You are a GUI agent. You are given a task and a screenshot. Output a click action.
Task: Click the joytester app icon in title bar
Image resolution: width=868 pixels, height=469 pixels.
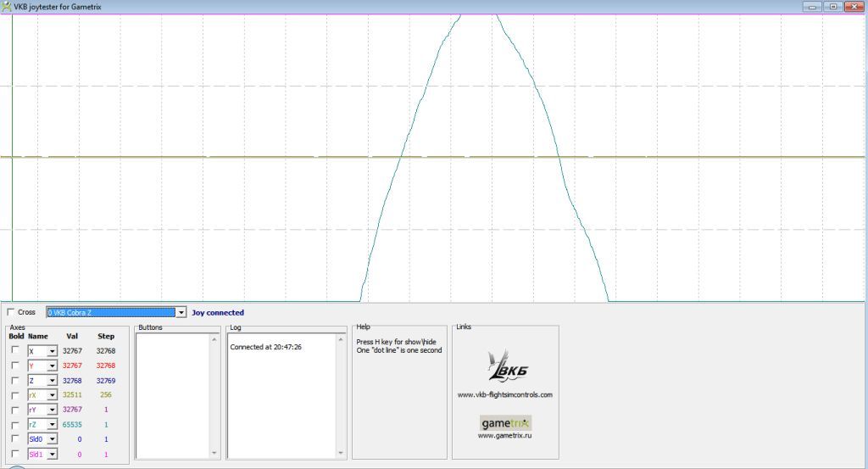(x=7, y=6)
